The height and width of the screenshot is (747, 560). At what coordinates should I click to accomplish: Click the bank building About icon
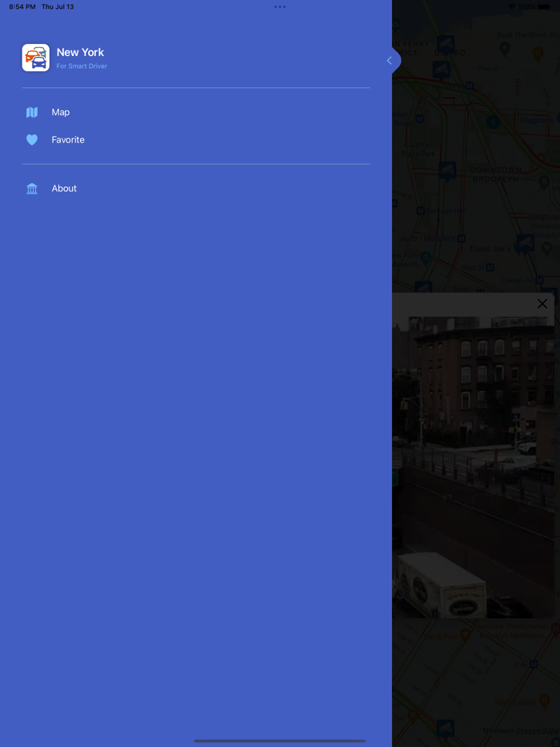click(x=32, y=189)
